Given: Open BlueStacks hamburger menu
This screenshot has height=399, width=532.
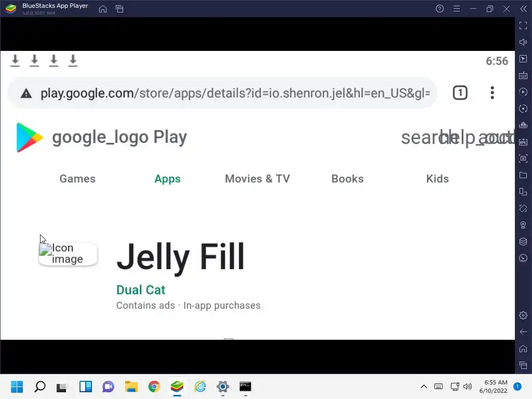Looking at the screenshot, I should coord(457,9).
